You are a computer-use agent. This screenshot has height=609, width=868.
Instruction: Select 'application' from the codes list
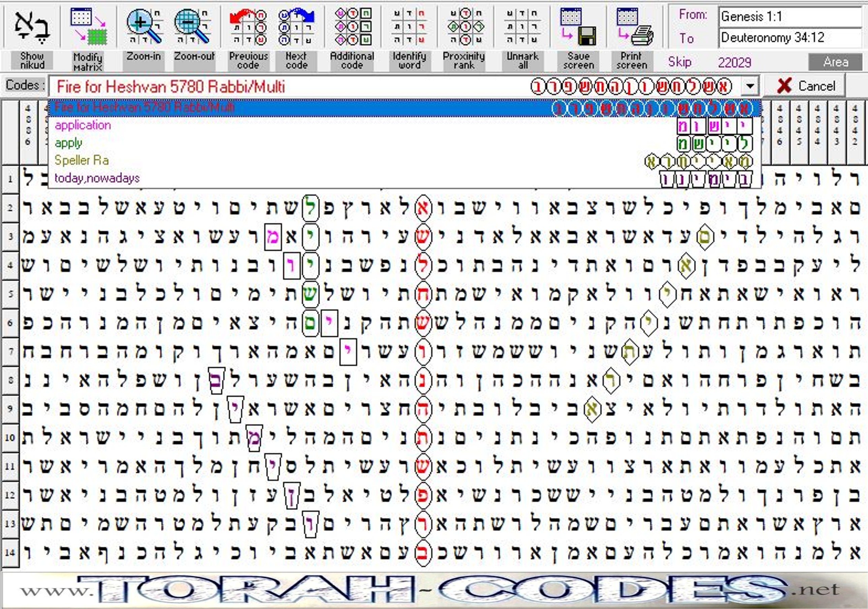tap(83, 126)
